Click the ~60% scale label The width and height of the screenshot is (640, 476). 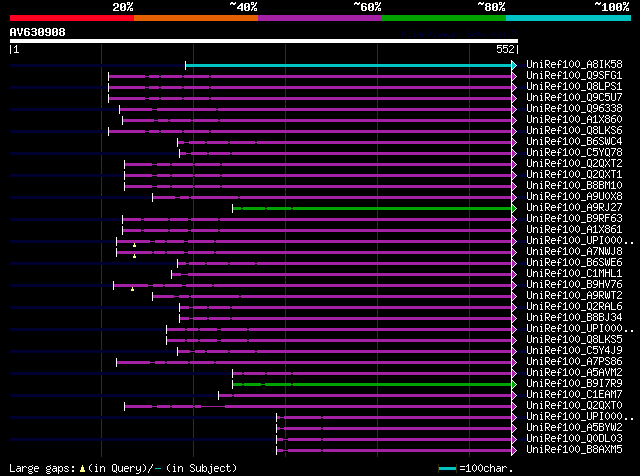click(x=367, y=7)
